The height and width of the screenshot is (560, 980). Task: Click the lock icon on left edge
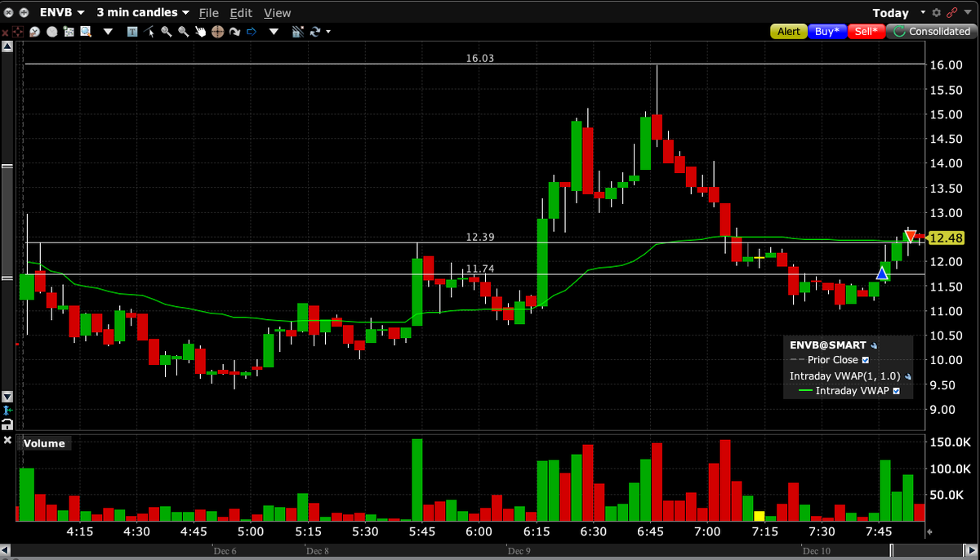point(7,424)
